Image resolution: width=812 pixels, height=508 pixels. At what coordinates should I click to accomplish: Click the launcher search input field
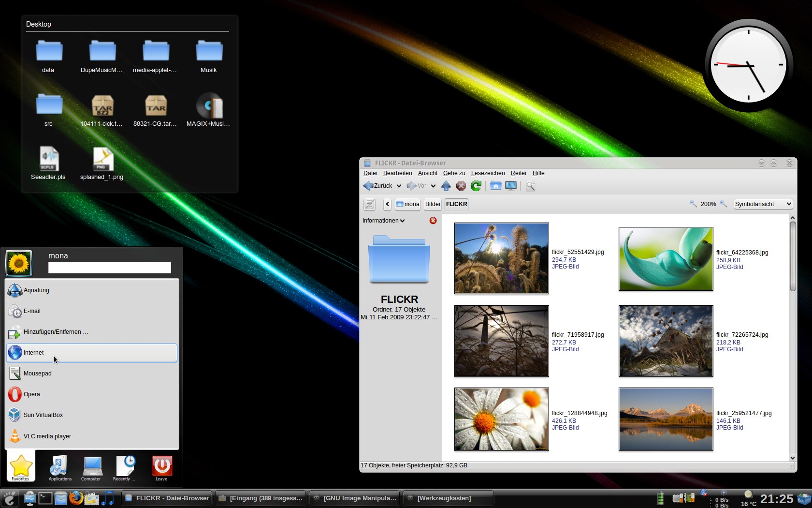[x=110, y=268]
